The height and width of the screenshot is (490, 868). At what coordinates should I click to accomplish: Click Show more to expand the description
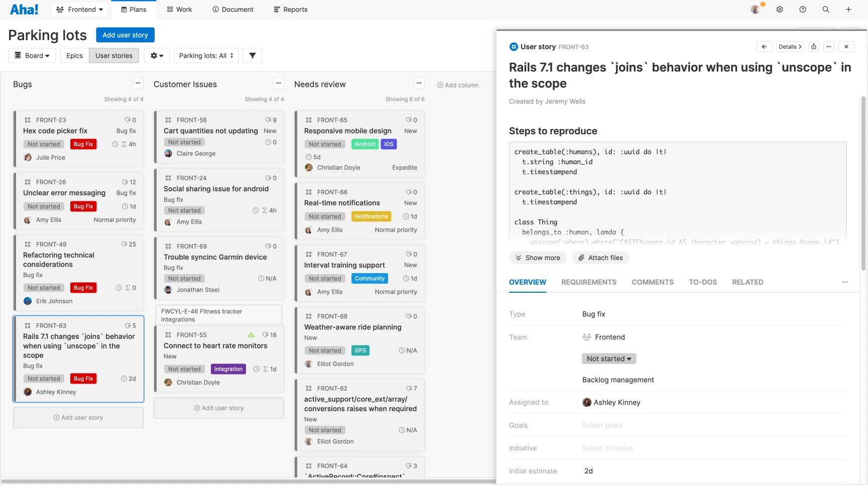pyautogui.click(x=538, y=258)
